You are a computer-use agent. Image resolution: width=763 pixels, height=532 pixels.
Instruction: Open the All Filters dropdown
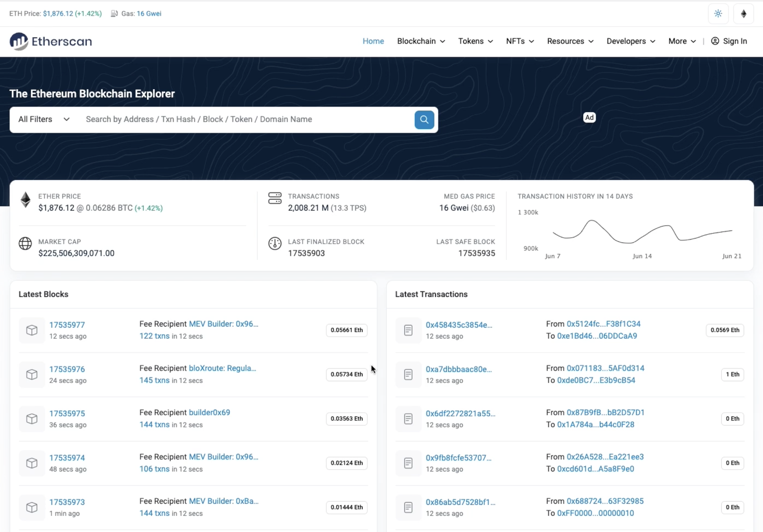[x=44, y=119]
